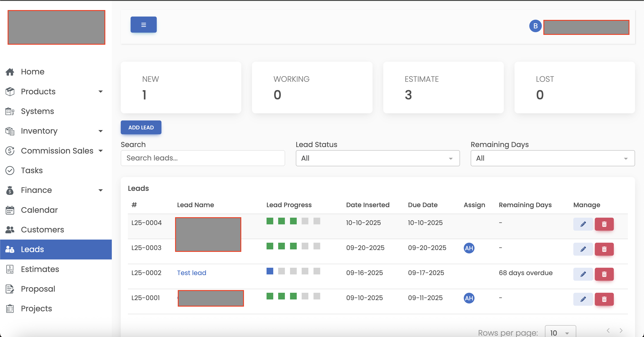Expand the Products dropdown
Image resolution: width=644 pixels, height=337 pixels.
[101, 92]
